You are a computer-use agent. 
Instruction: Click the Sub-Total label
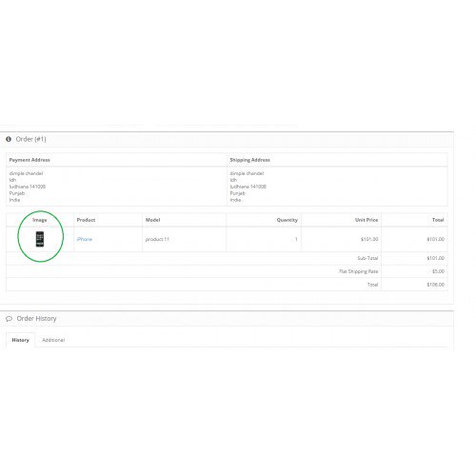(x=367, y=258)
